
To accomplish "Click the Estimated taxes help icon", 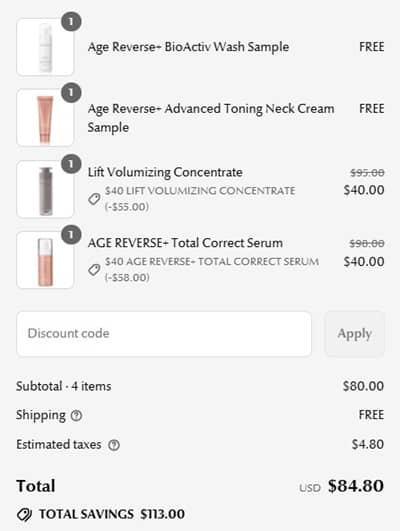I will (114, 445).
